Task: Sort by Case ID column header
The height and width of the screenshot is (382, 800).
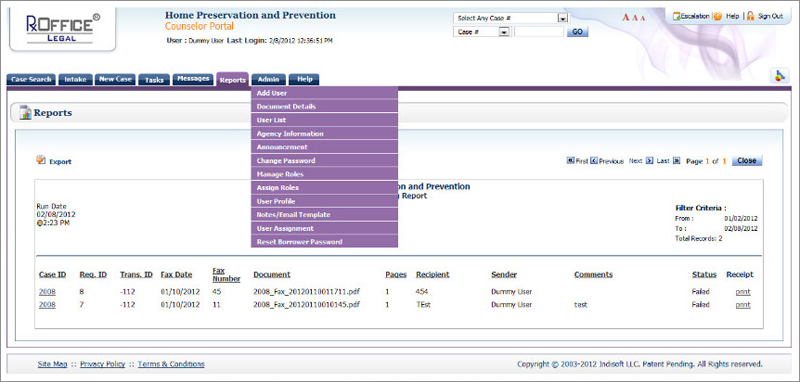Action: [53, 274]
